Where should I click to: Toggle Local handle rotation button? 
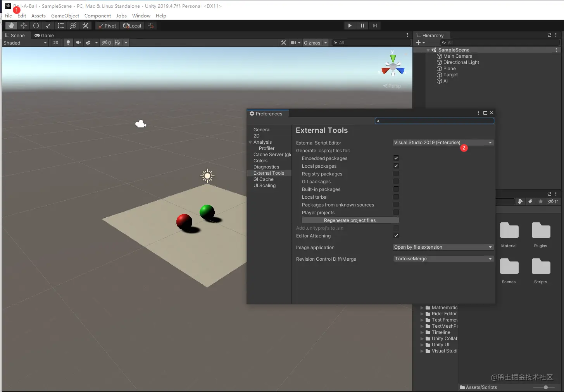(x=132, y=26)
